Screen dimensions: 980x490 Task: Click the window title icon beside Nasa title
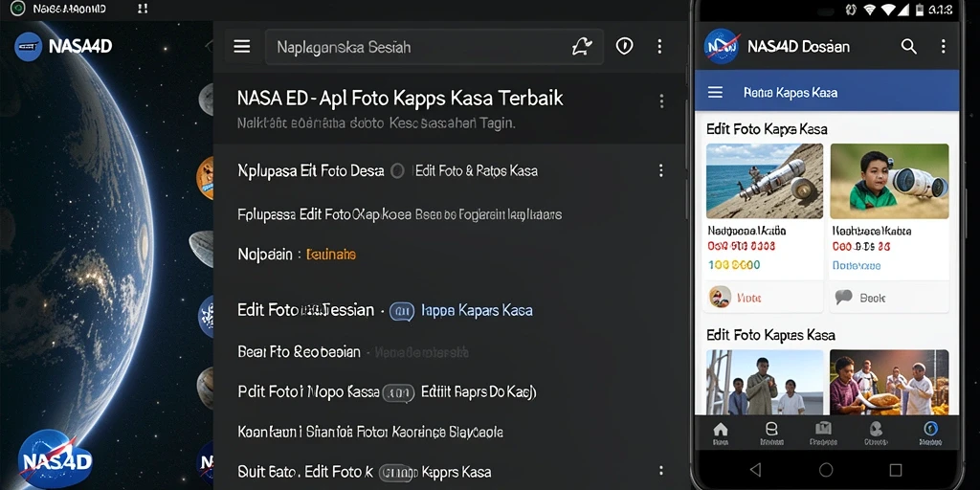18,9
